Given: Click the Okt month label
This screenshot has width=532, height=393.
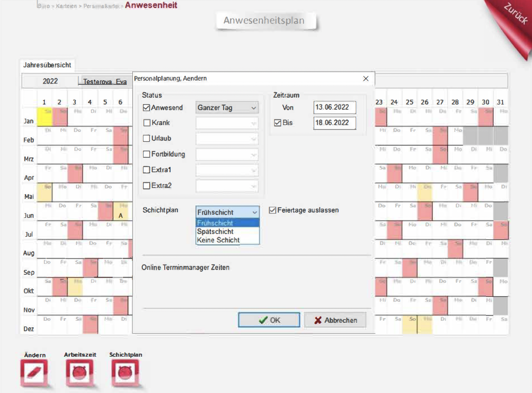Looking at the screenshot, I should pos(29,291).
